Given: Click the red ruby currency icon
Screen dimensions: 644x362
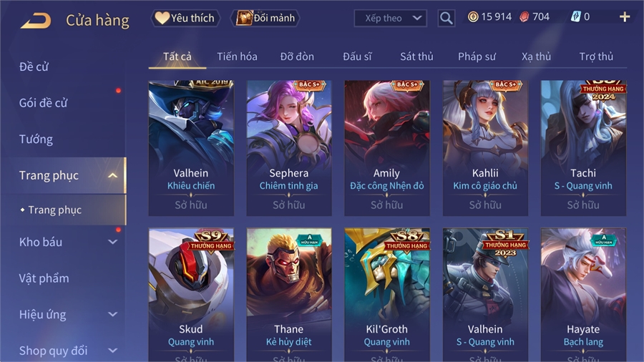Looking at the screenshot, I should tap(525, 17).
